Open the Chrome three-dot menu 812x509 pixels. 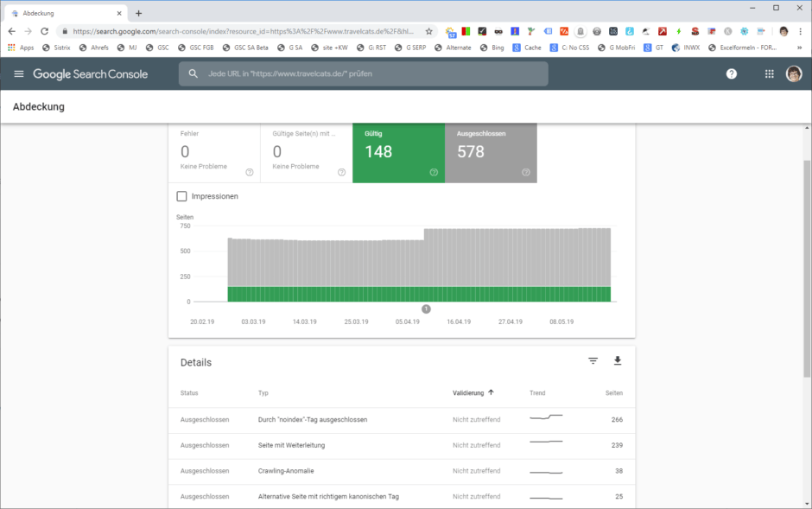801,31
